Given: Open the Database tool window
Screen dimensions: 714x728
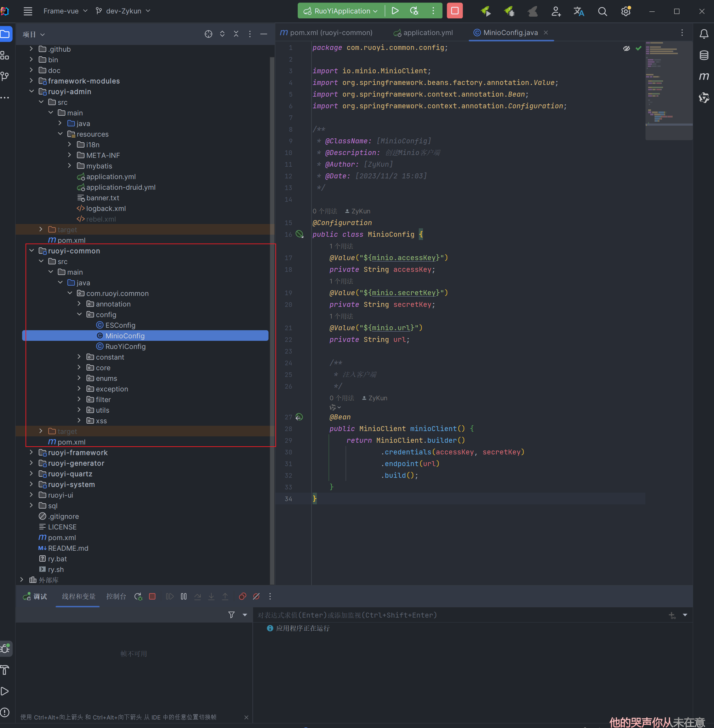Looking at the screenshot, I should [704, 55].
